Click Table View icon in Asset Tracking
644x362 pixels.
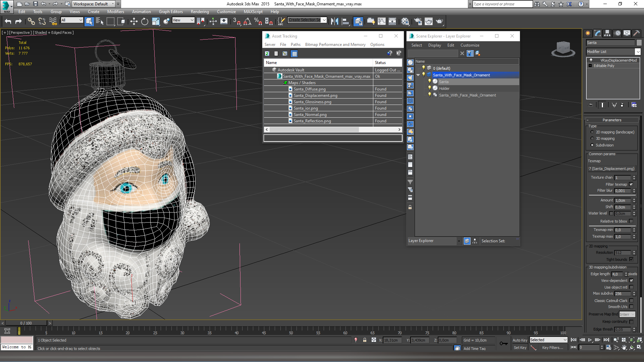294,54
